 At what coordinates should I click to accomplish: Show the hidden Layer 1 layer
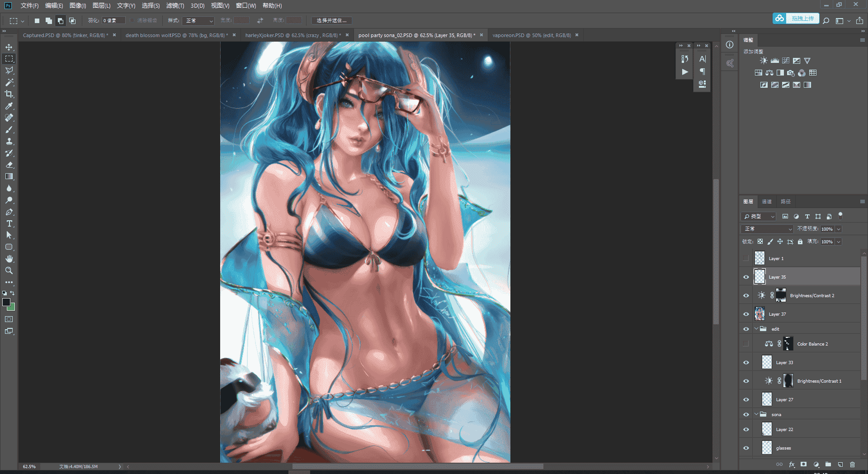(x=746, y=258)
